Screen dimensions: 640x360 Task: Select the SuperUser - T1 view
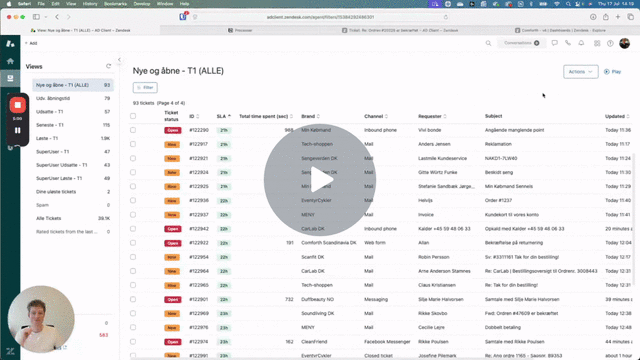coord(73,151)
